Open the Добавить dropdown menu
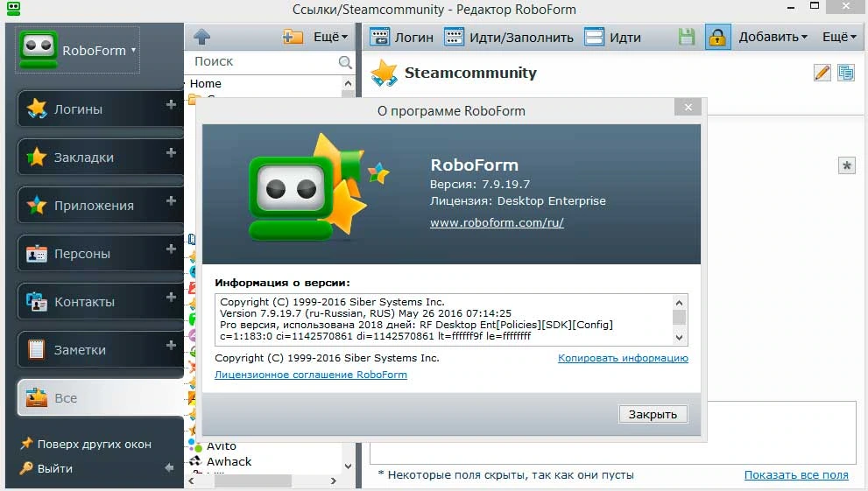Screen dimensions: 868x491 (x=773, y=37)
